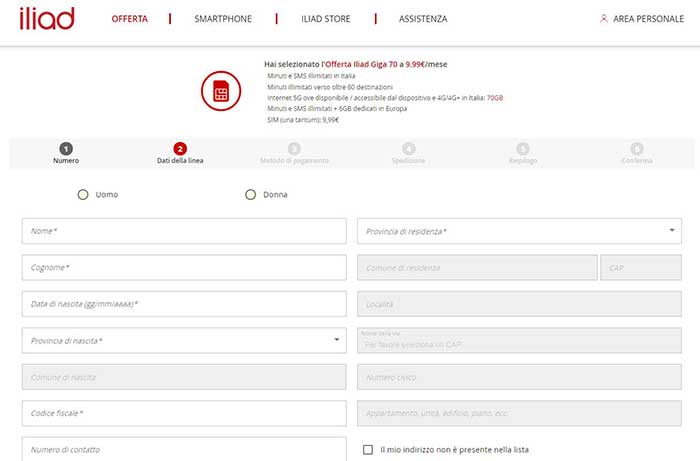700x461 pixels.
Task: Click step 3 Metodo di pagamento circle
Action: coord(294,149)
